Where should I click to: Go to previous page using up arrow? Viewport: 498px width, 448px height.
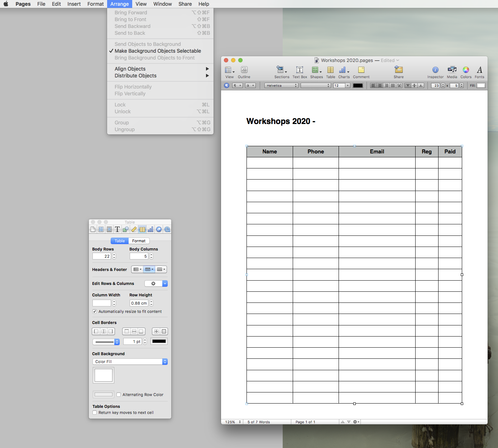pos(343,422)
